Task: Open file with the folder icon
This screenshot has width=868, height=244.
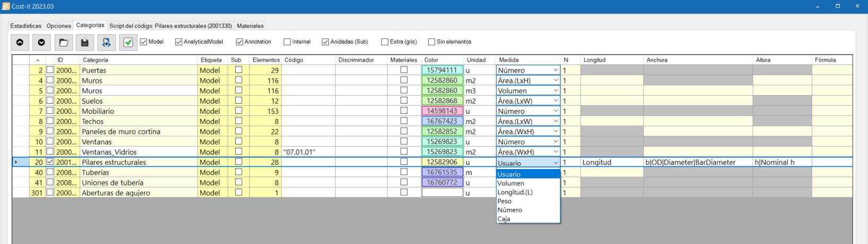Action: point(63,43)
